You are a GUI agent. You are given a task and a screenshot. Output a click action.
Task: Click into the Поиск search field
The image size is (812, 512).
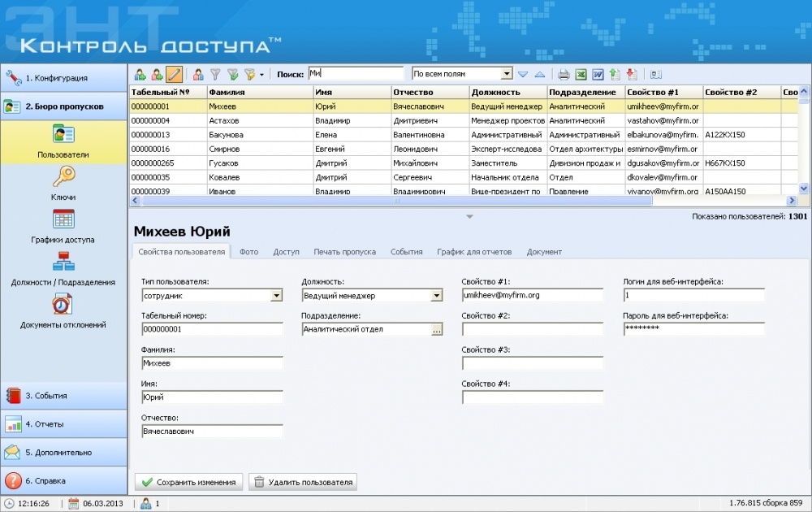coord(356,74)
